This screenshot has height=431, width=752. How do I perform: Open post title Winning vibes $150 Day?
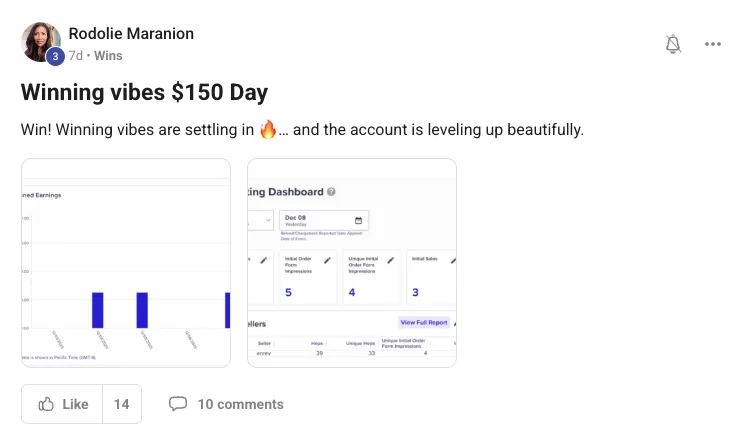pyautogui.click(x=144, y=93)
